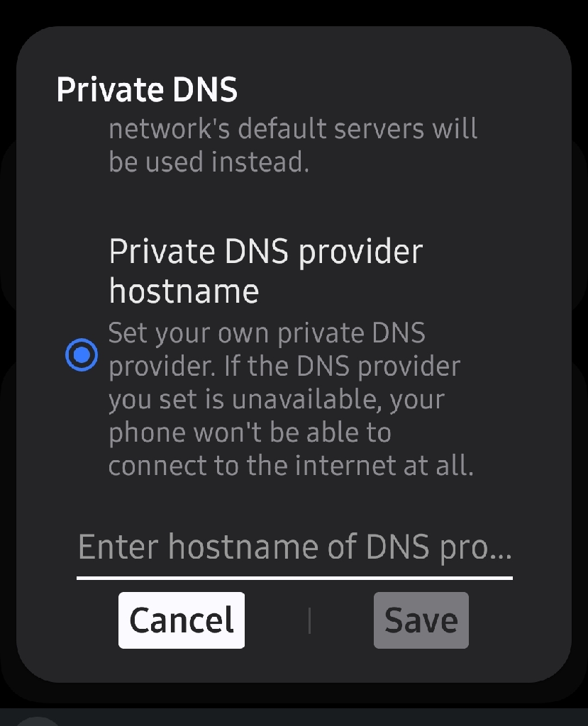Tap the dimmed area above the dialog
This screenshot has height=726, width=588.
294,12
